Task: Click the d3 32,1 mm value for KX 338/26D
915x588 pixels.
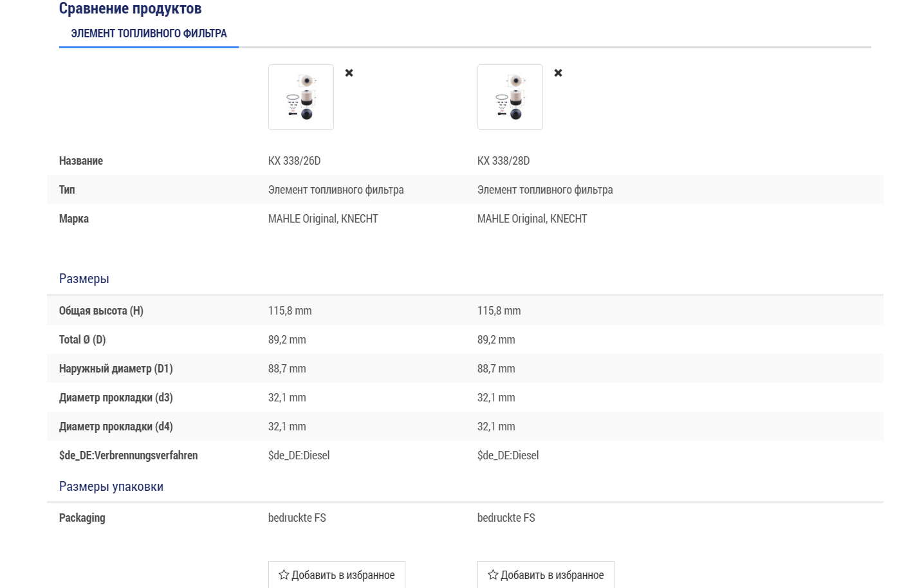Action: click(287, 398)
